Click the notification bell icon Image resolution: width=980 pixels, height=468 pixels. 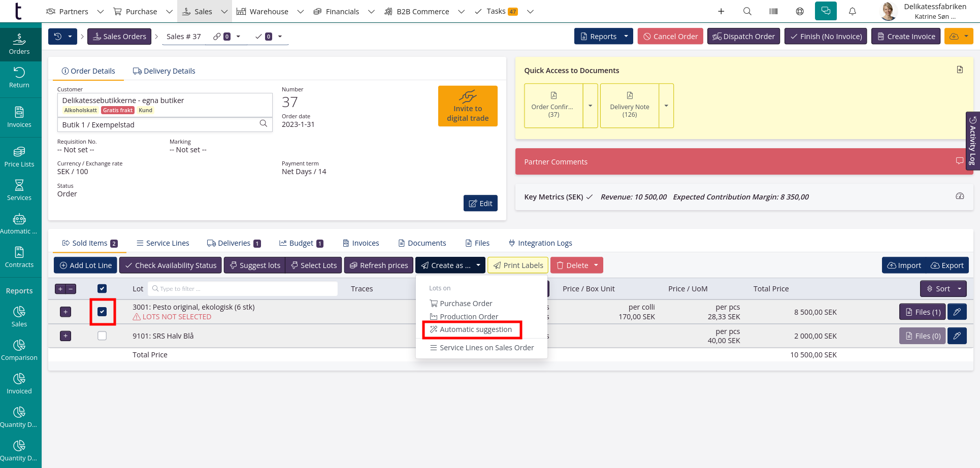(x=853, y=11)
